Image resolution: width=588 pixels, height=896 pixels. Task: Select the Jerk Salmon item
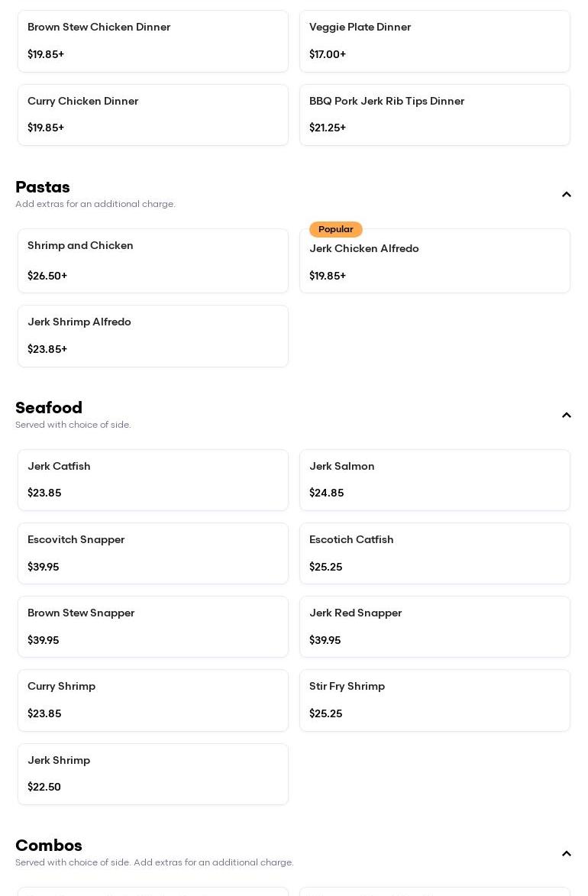pyautogui.click(x=435, y=480)
